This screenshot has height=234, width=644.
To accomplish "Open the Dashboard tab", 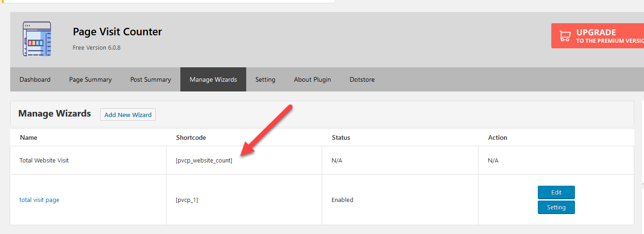I will coord(35,79).
